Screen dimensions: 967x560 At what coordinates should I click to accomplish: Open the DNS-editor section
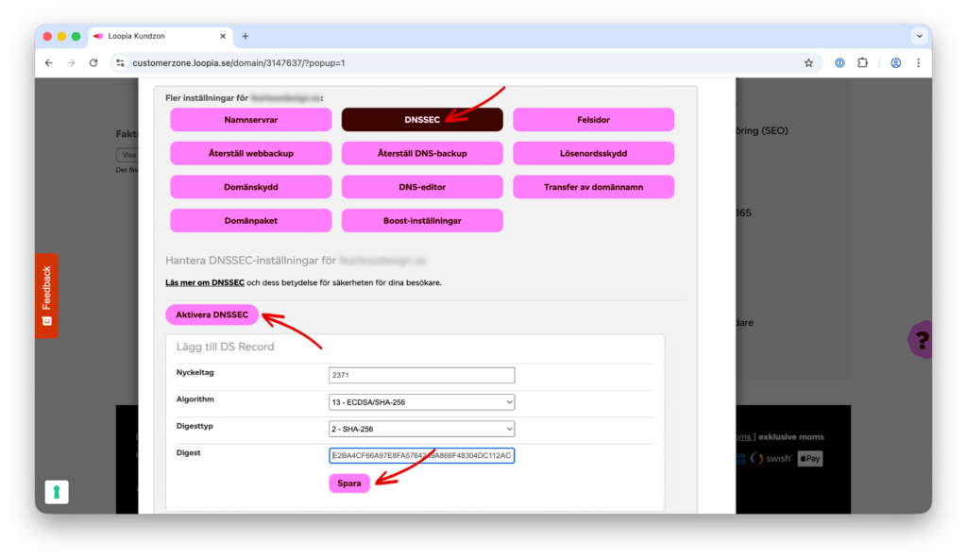[422, 187]
